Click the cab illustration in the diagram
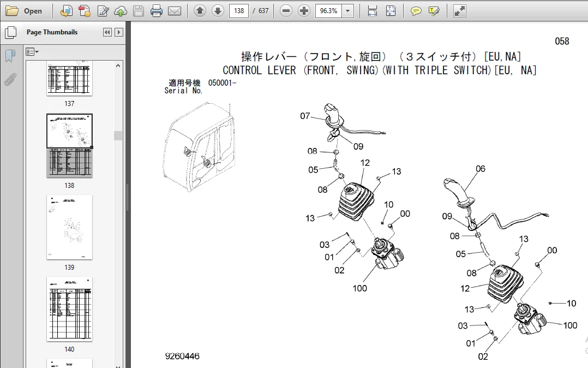Image resolution: width=588 pixels, height=368 pixels. pos(200,146)
